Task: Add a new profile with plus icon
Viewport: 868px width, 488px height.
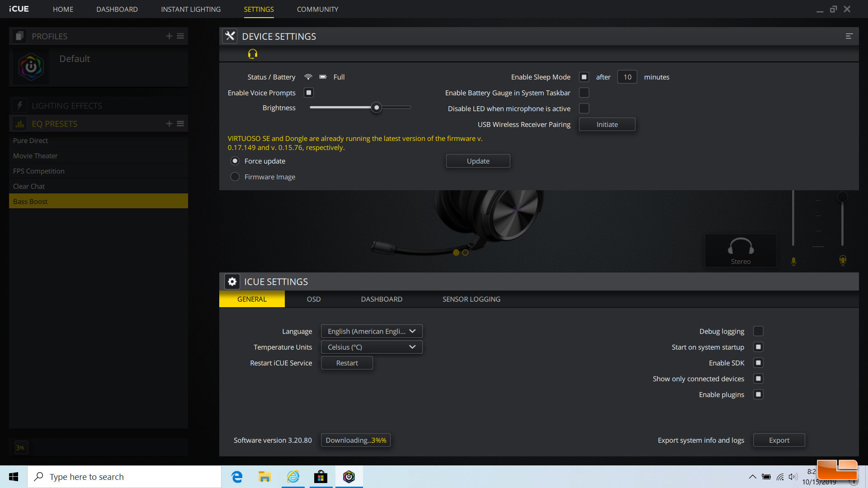Action: [169, 36]
